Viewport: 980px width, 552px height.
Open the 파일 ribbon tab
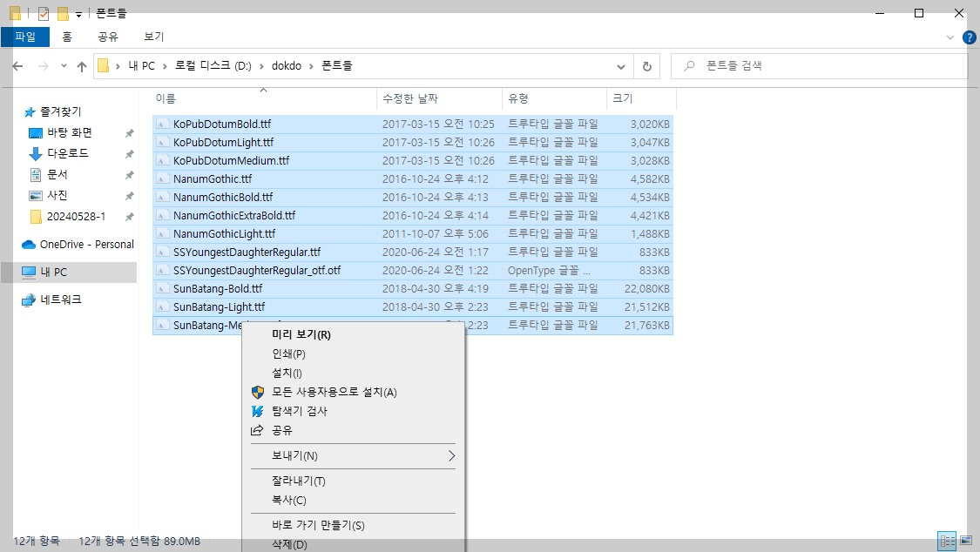tap(25, 37)
